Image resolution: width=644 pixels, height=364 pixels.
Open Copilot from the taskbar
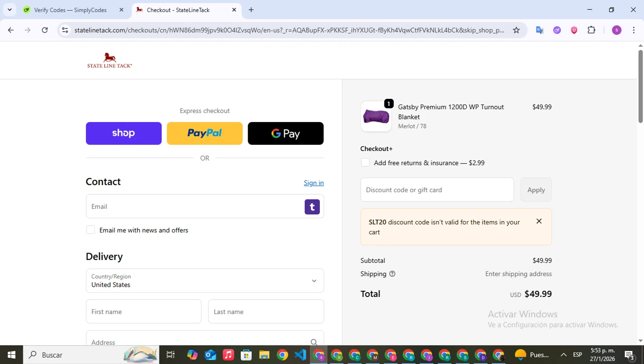pos(192,355)
